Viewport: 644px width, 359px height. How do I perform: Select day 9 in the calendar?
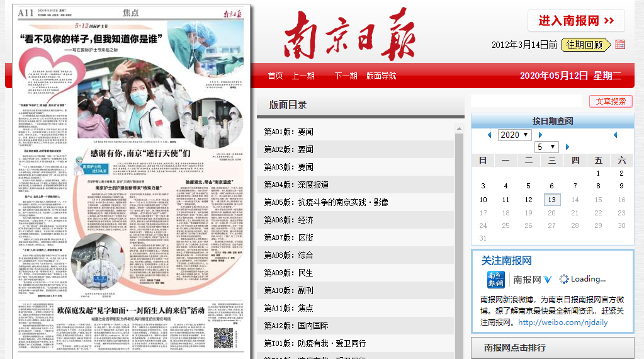621,186
